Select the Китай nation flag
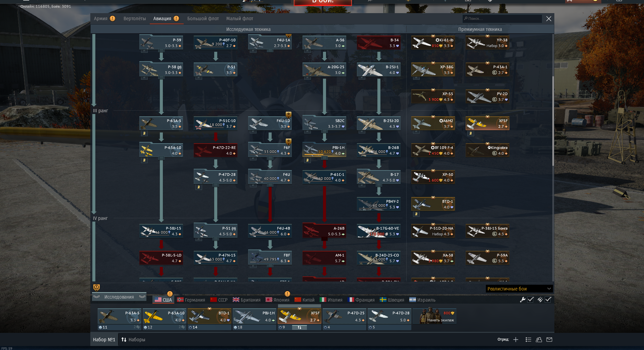 [305, 300]
